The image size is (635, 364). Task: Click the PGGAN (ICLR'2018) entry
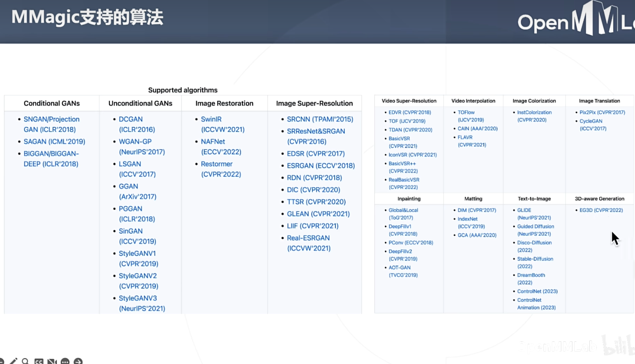[137, 214]
